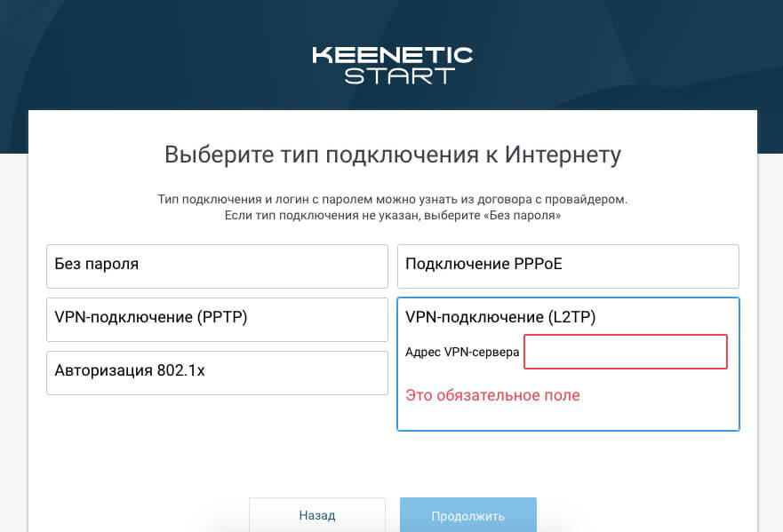783x532 pixels.
Task: Click the "Выберите тип подключения к Интернету" heading
Action: coord(392,155)
